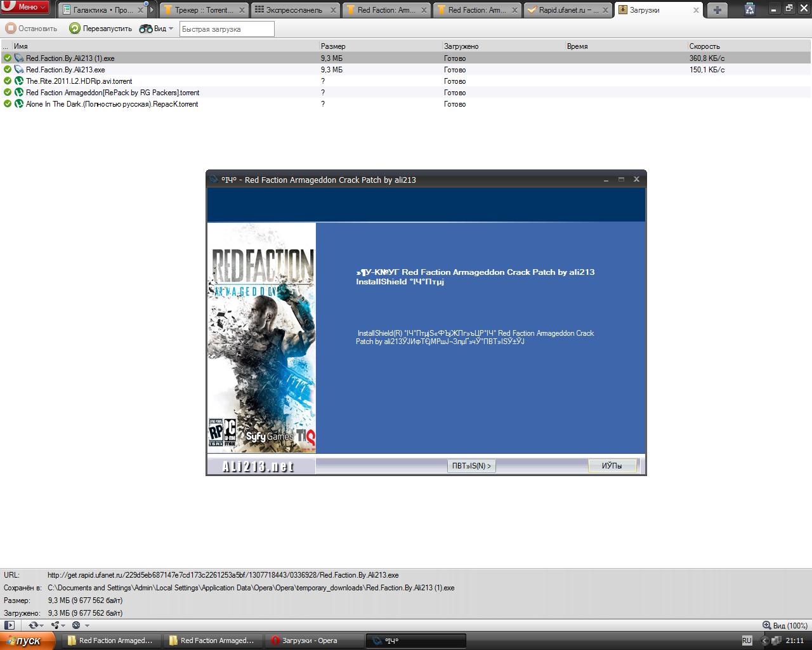
Task: Click the Остановить stop button
Action: click(32, 29)
